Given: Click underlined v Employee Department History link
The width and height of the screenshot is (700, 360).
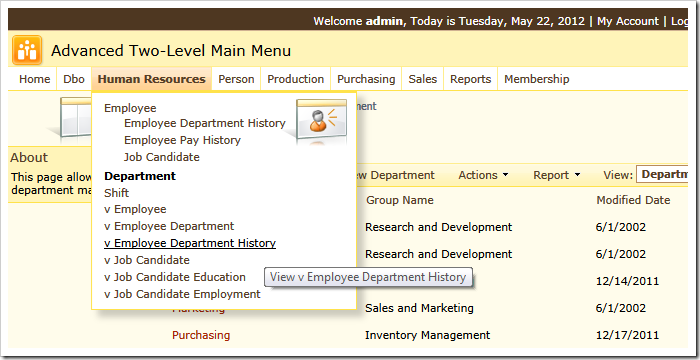Looking at the screenshot, I should pos(190,243).
